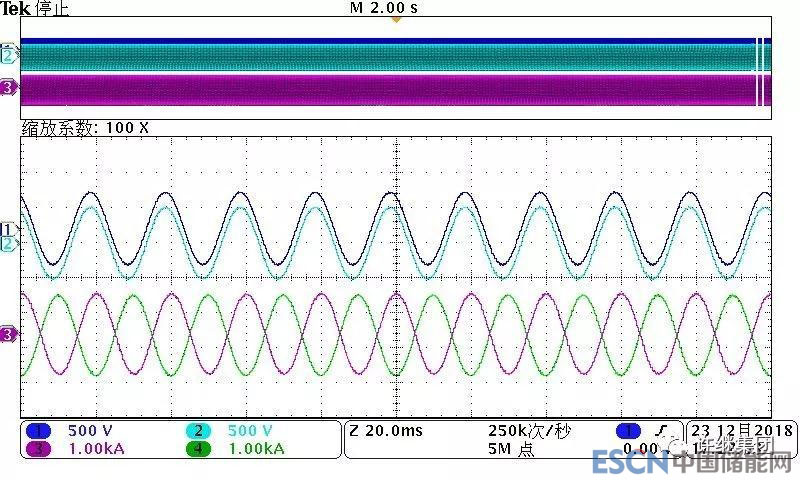Viewport: 800px width, 480px height.
Task: Click the zoom window bracket in overview
Action: [x=760, y=72]
